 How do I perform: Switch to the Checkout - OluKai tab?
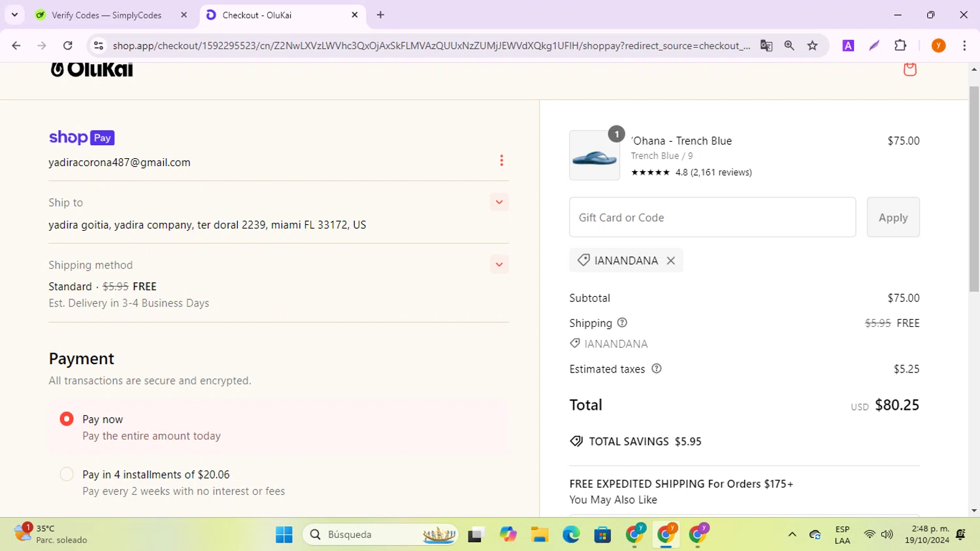tap(282, 14)
